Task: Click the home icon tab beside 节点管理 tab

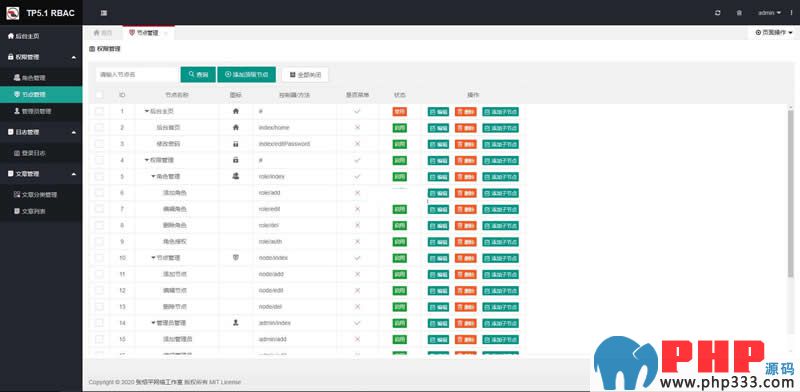Action: [x=103, y=33]
